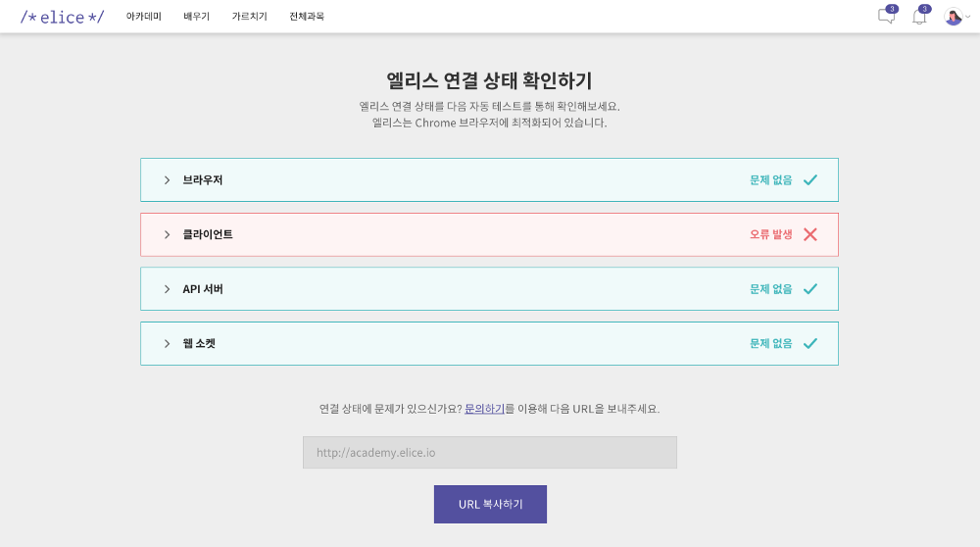Select the 가르치기 menu item
Screen dimensions: 980x547
coord(250,17)
